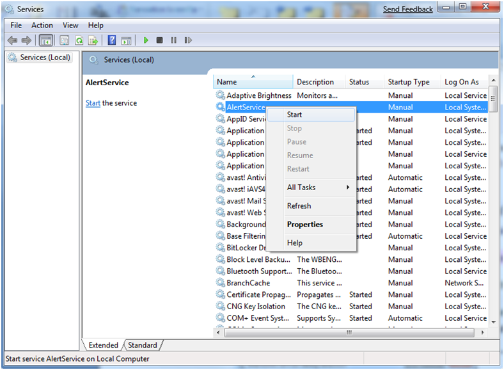The height and width of the screenshot is (370, 504).
Task: Open the Help menu in the menu bar
Action: [x=96, y=25]
